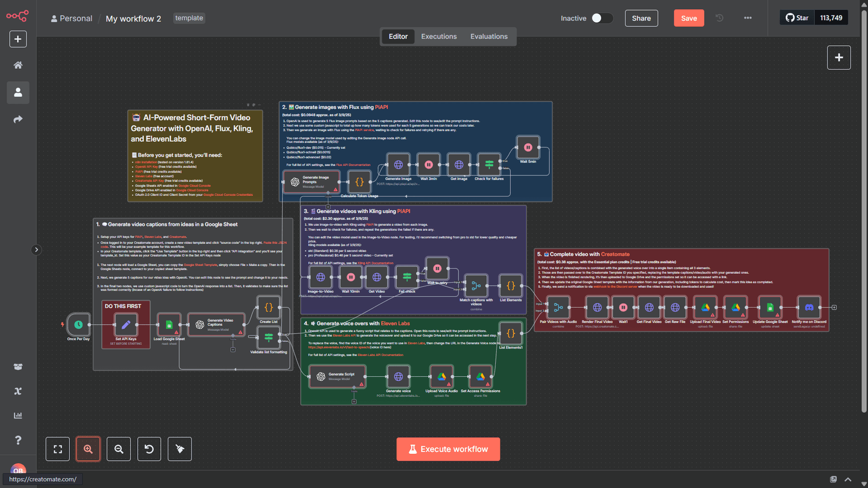Select the Load Google Sheet node
868x488 pixels.
pos(169,325)
